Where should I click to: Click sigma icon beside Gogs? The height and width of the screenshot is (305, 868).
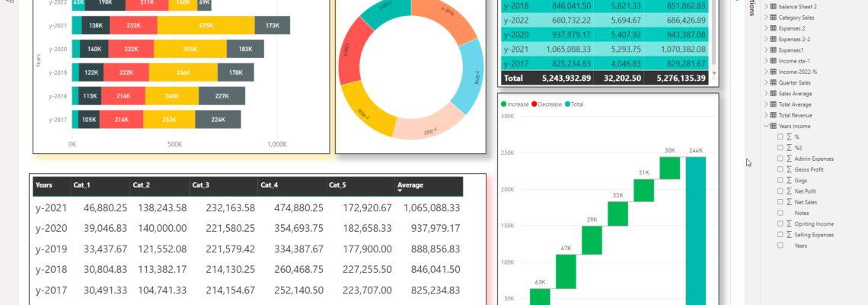coord(789,180)
